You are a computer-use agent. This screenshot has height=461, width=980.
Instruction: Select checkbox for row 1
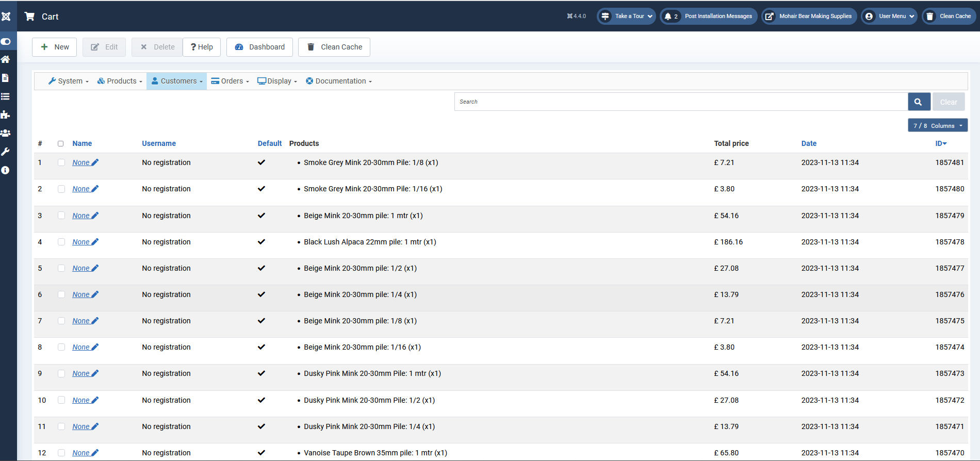coord(61,162)
